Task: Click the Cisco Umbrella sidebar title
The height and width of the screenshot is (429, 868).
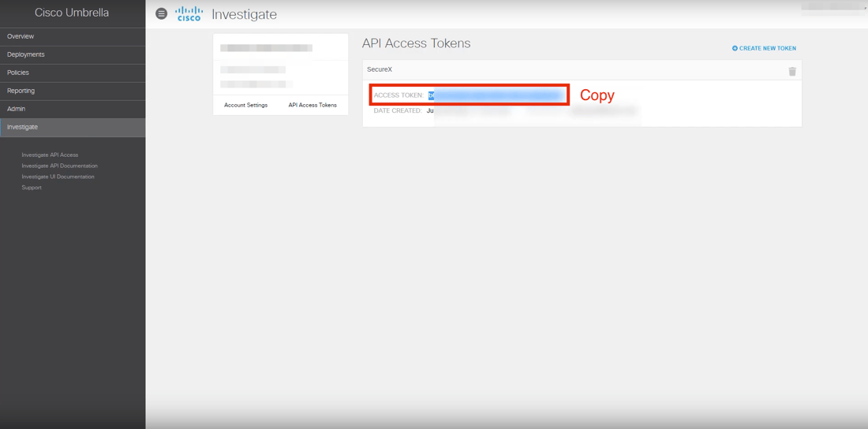Action: [x=72, y=13]
